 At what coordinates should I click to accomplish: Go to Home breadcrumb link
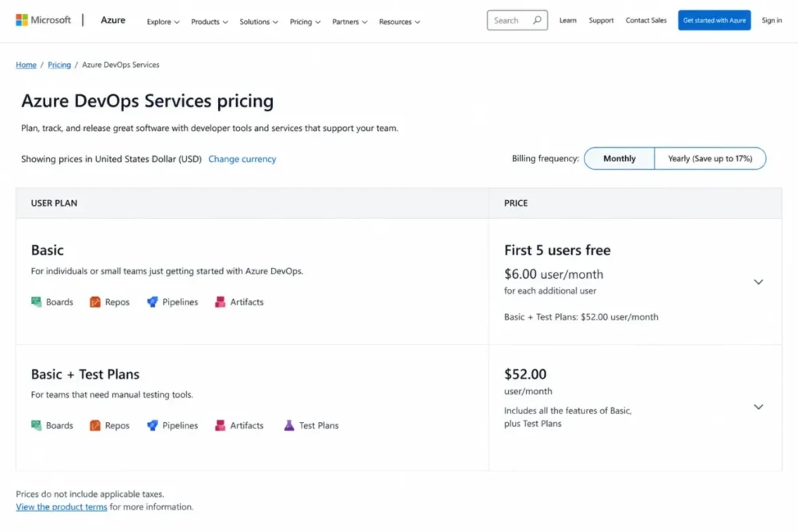tap(26, 65)
